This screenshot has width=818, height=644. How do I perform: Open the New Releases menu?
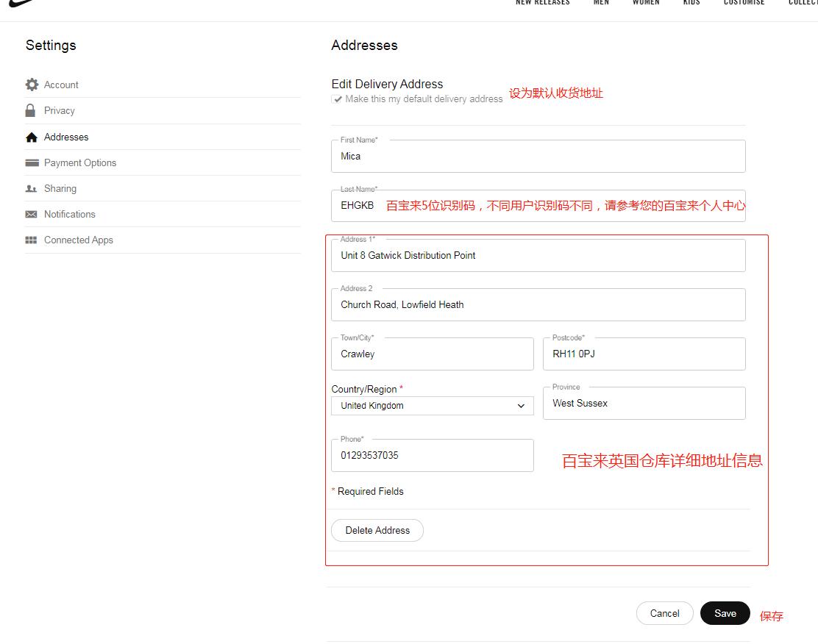pyautogui.click(x=542, y=3)
